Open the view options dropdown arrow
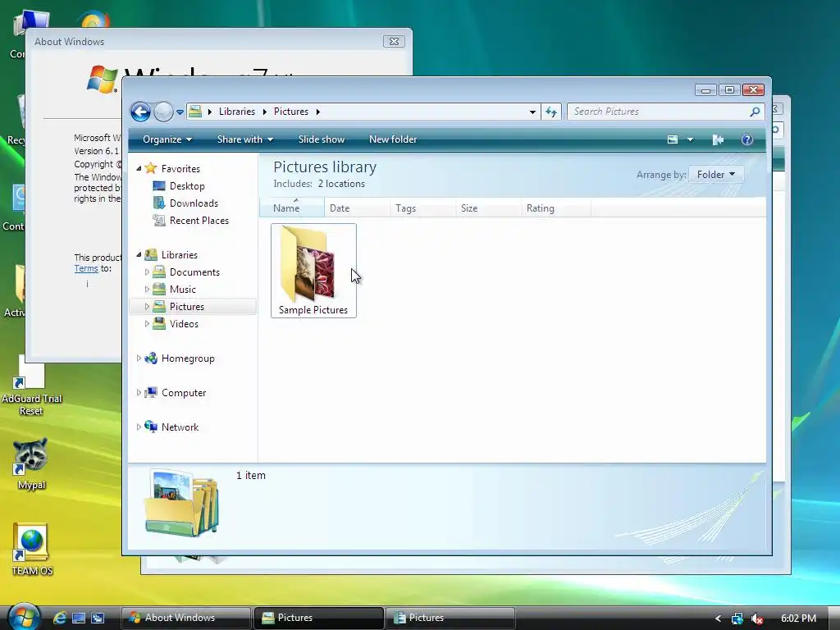Screen dimensions: 840x630 pos(690,139)
